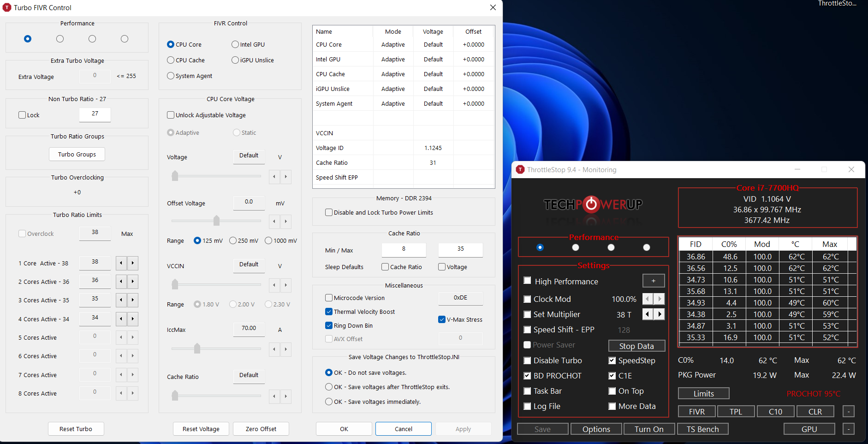Open the C10 states window

[776, 411]
